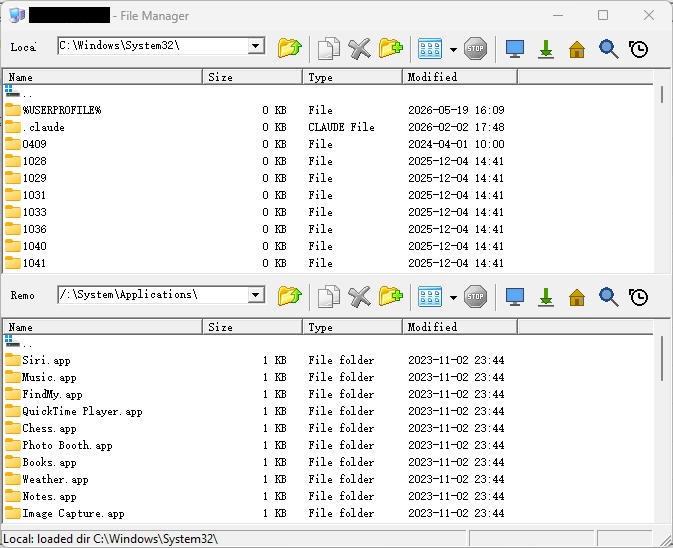Select the %USERPROFILE% folder
Screen dimensions: 673x548
tap(53, 110)
